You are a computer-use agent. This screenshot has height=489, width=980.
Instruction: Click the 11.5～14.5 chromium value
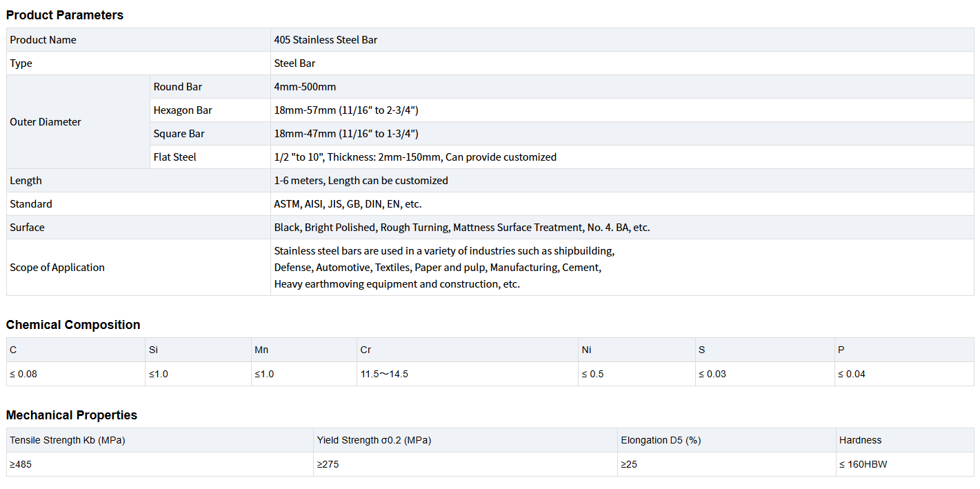click(384, 374)
